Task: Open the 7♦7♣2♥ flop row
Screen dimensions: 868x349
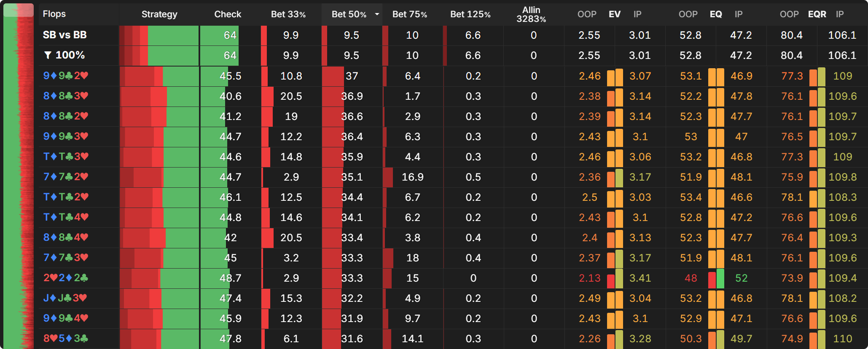Action: (x=66, y=177)
